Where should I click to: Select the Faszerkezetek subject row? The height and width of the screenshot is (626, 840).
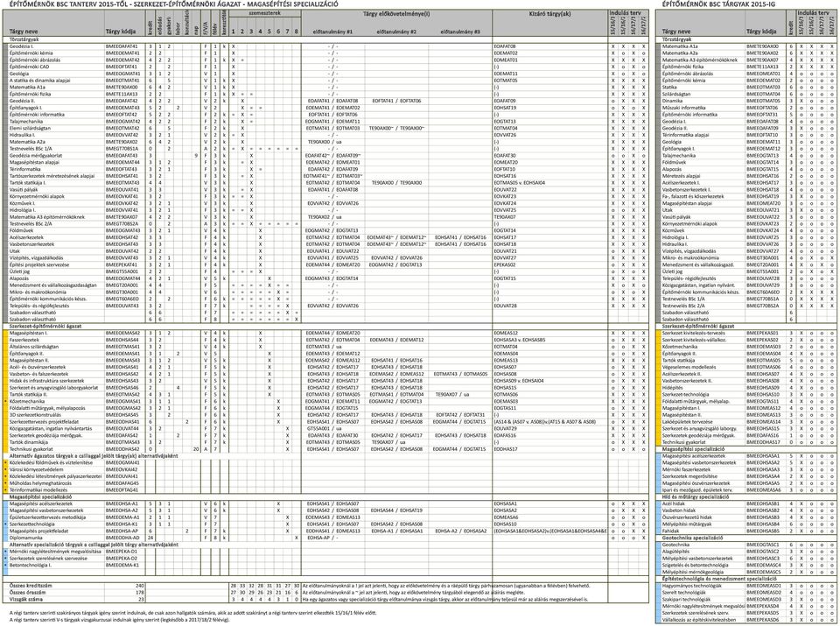(x=24, y=341)
